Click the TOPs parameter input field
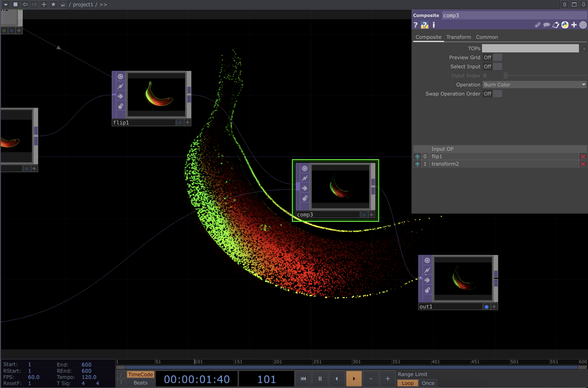 [x=530, y=48]
